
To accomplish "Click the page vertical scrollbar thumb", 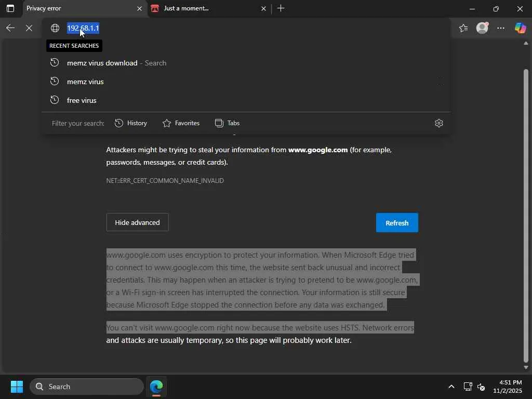I will (526, 216).
